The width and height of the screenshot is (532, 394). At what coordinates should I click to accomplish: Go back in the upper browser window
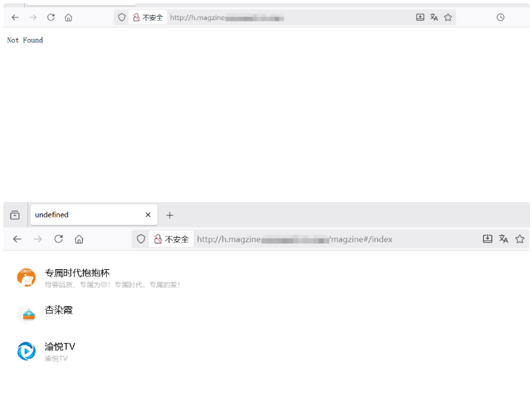click(x=15, y=17)
